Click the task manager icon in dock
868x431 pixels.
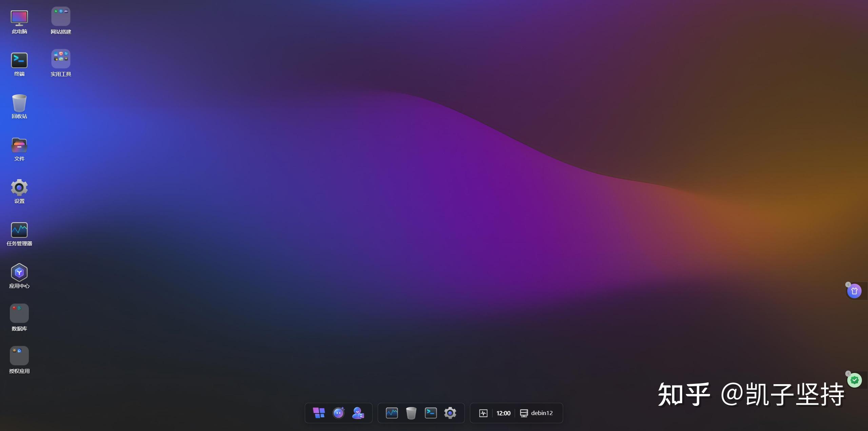coord(392,413)
